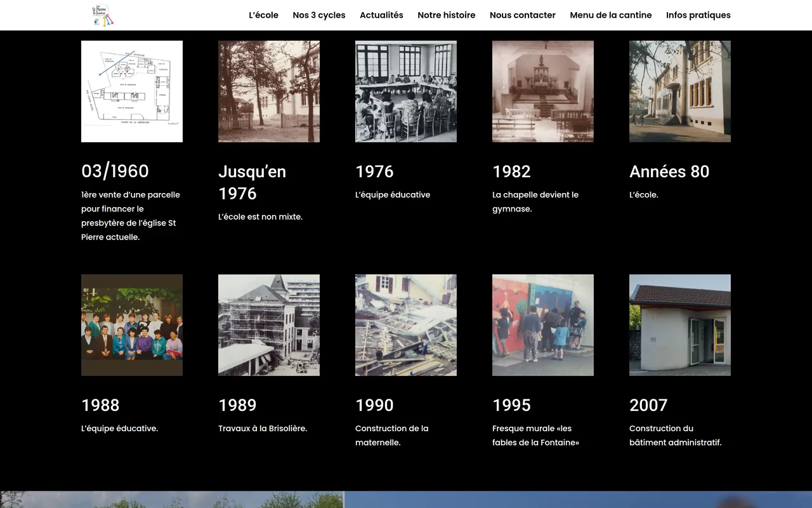Click the 1ère vente d'une parcelle description
Screen dimensions: 812x508
(x=131, y=216)
